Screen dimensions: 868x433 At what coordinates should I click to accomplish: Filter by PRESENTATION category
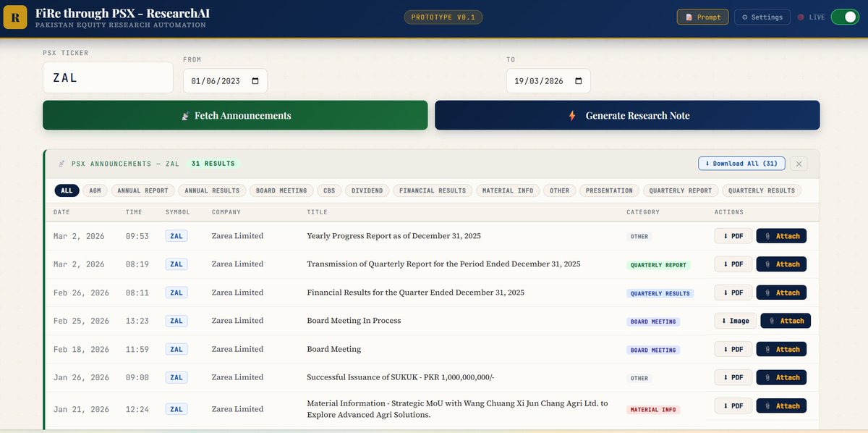pyautogui.click(x=609, y=190)
